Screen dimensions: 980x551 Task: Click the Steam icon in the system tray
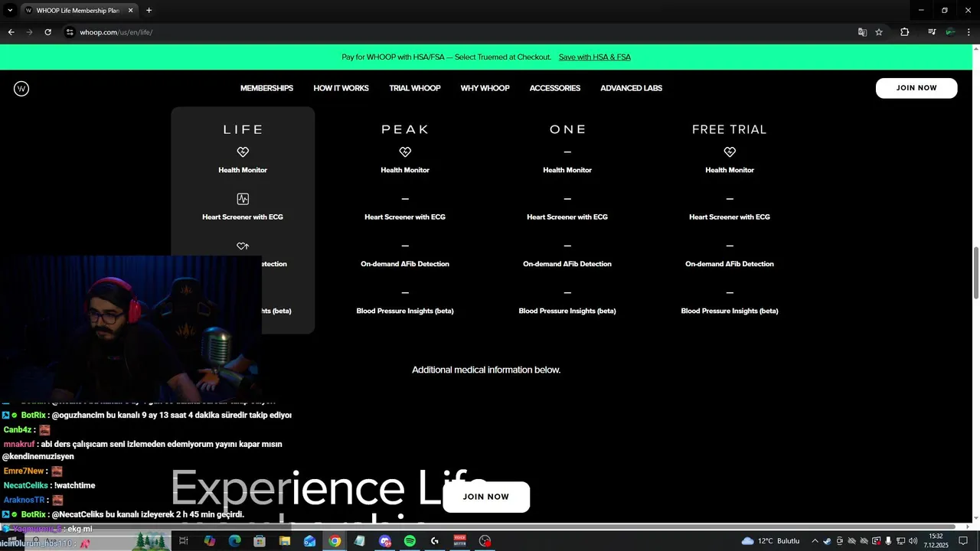coord(828,541)
